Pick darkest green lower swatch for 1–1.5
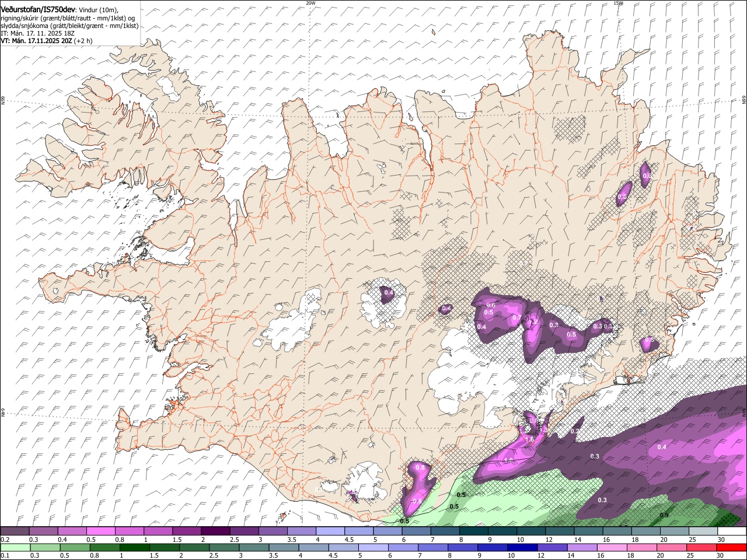The width and height of the screenshot is (747, 560). click(134, 548)
